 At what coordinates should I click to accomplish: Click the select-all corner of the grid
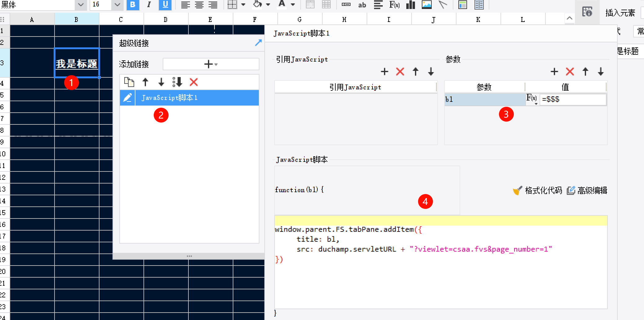point(5,19)
